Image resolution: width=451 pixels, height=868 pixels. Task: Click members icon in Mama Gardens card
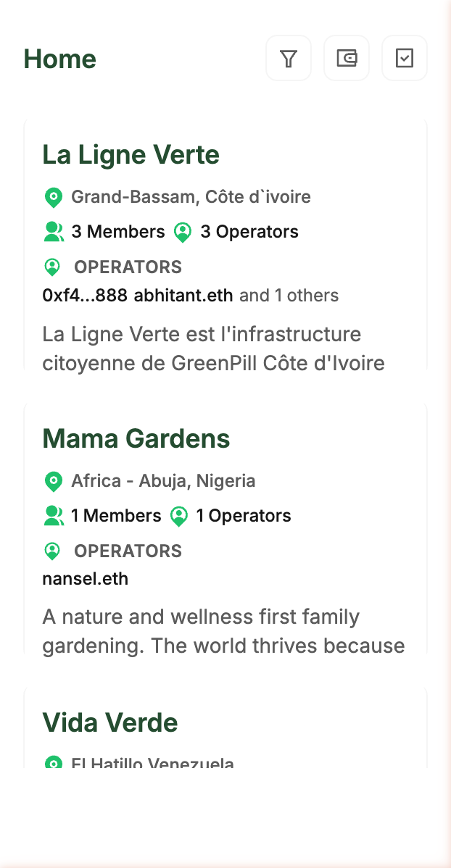pos(54,516)
